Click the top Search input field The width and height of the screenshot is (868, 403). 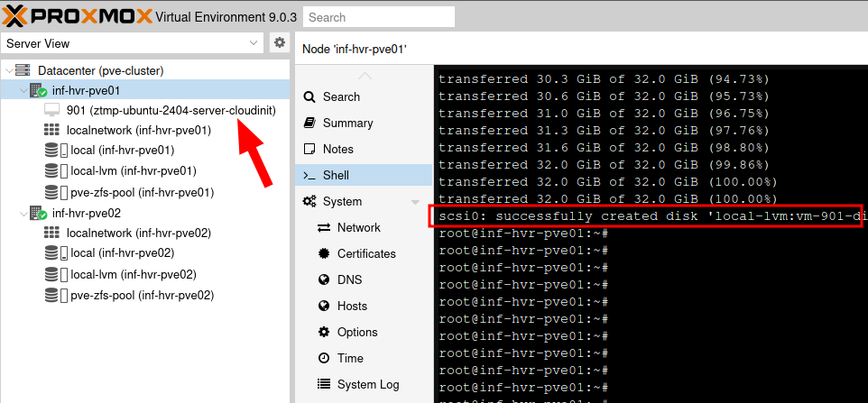point(379,17)
